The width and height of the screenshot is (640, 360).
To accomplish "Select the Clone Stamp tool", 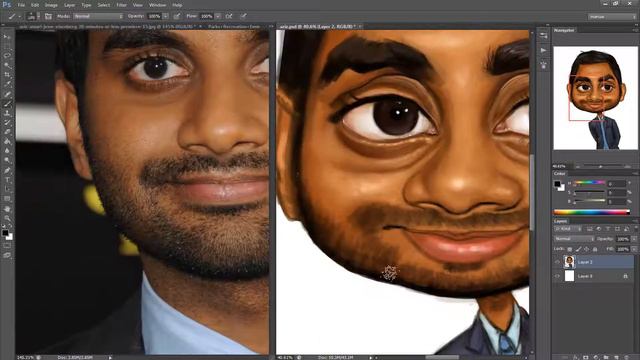I will [x=7, y=113].
